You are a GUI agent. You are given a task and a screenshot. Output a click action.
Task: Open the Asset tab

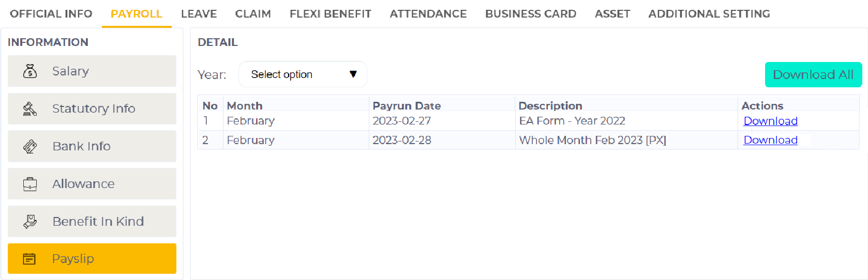pos(612,14)
